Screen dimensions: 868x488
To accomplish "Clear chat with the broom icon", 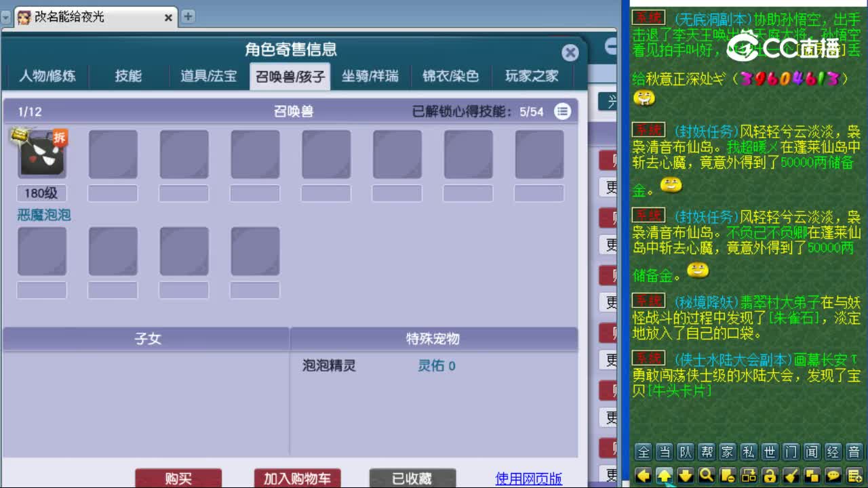I will [x=791, y=475].
